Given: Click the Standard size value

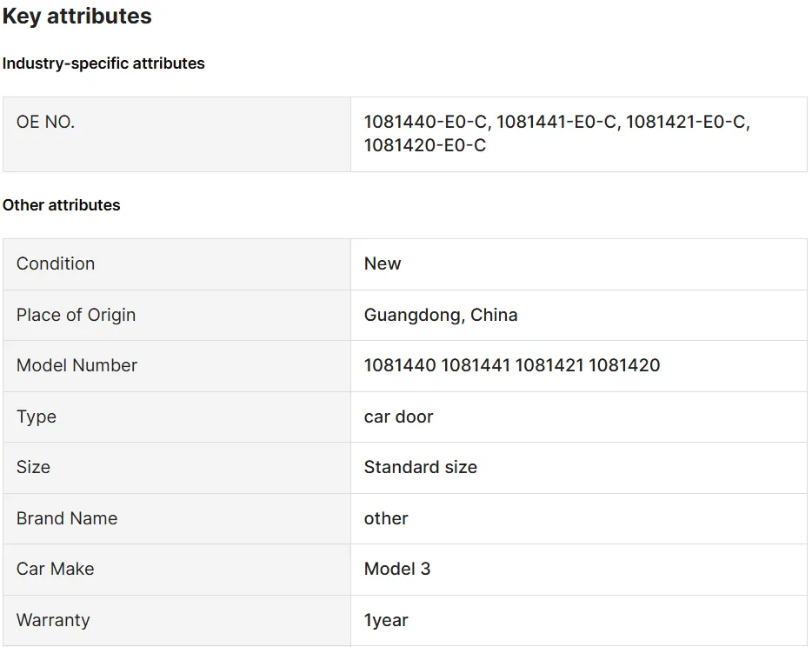Looking at the screenshot, I should coord(421,467).
